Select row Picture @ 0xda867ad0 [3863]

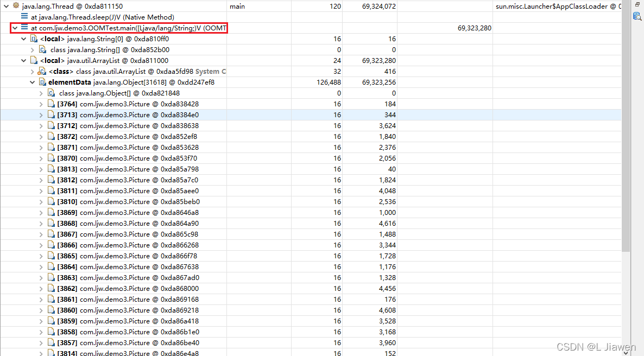[x=311, y=277]
